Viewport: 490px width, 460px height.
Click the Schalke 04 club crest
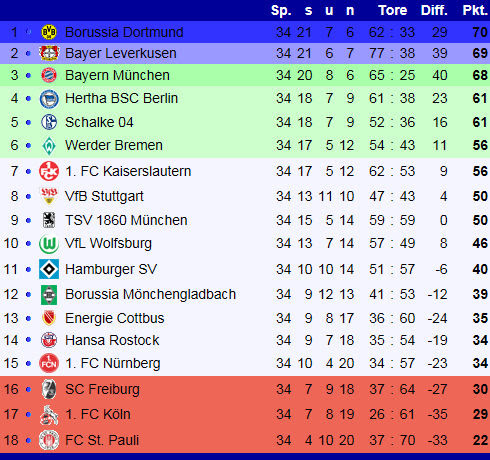pyautogui.click(x=49, y=122)
